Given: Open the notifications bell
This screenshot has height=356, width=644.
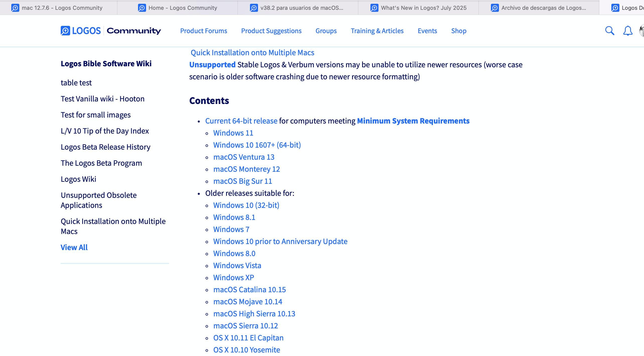Looking at the screenshot, I should [628, 31].
